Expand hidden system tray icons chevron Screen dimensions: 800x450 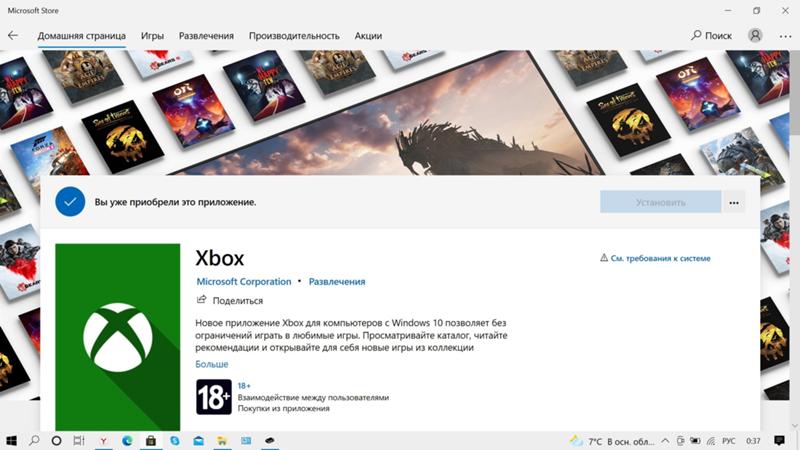[665, 441]
